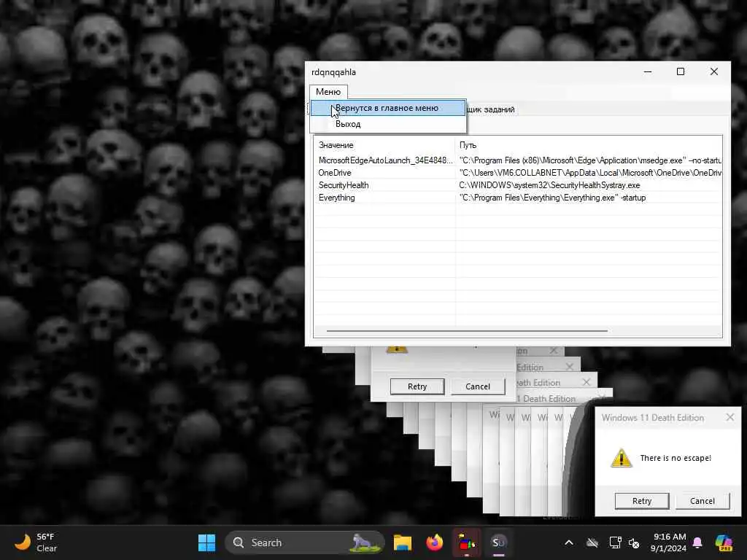Click Cancel in the There is no escape dialog
Screen dimensions: 747x560
tap(703, 501)
